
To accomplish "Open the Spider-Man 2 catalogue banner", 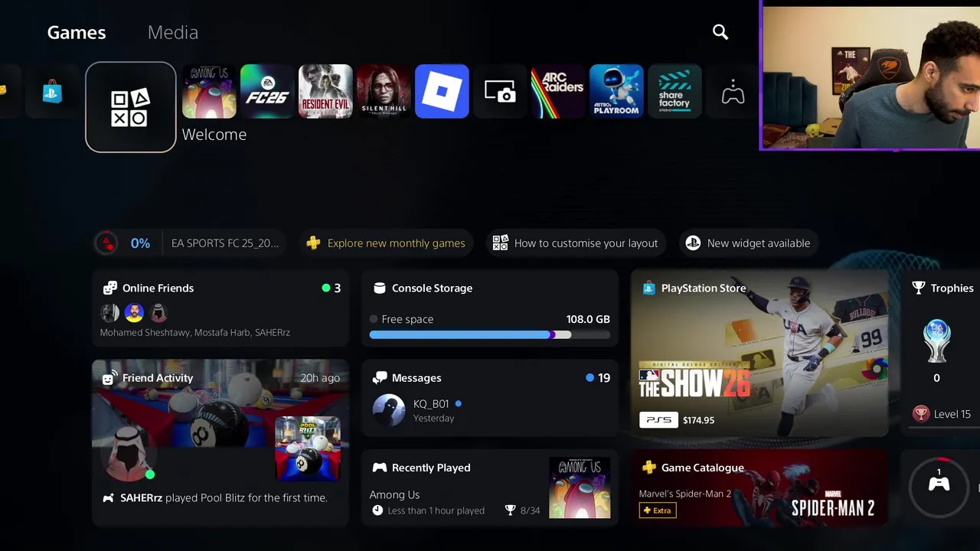I will (759, 487).
